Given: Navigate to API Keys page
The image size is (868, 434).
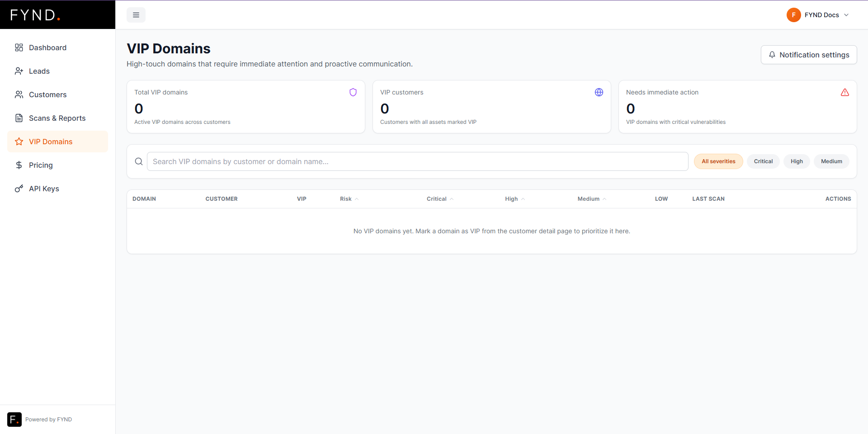Looking at the screenshot, I should [x=44, y=189].
